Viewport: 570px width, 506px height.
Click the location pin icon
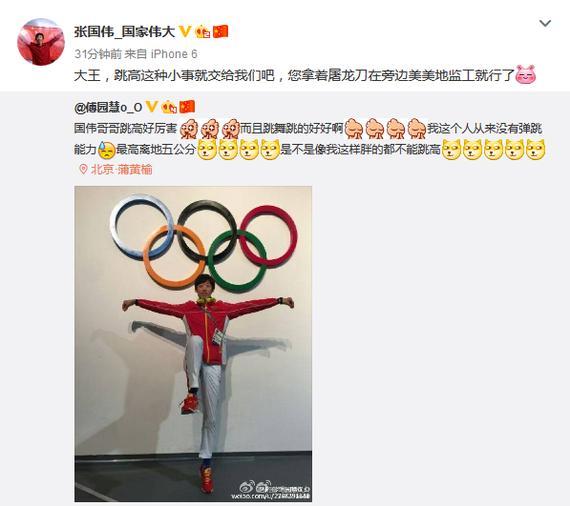pos(83,169)
